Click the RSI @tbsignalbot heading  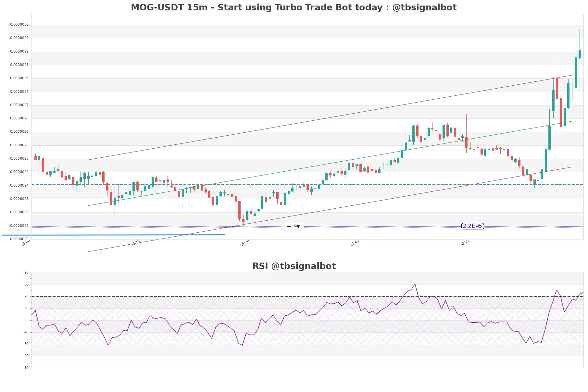294,266
